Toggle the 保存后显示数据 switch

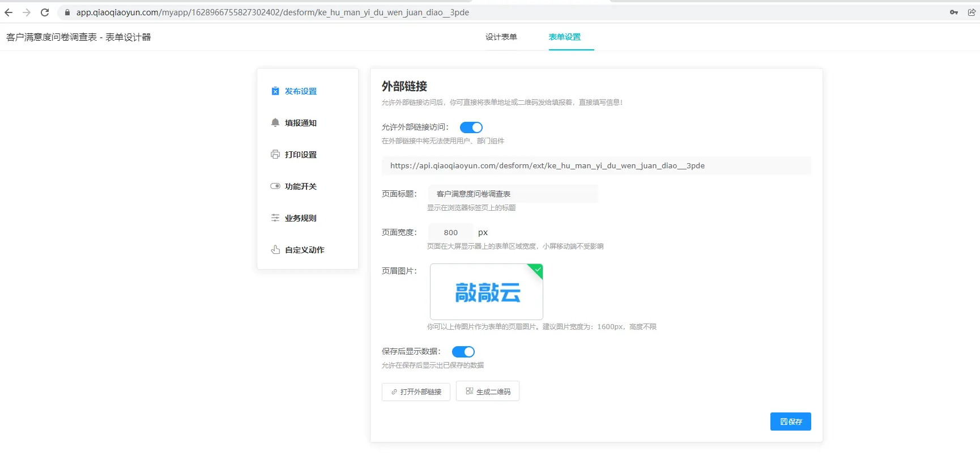point(463,352)
